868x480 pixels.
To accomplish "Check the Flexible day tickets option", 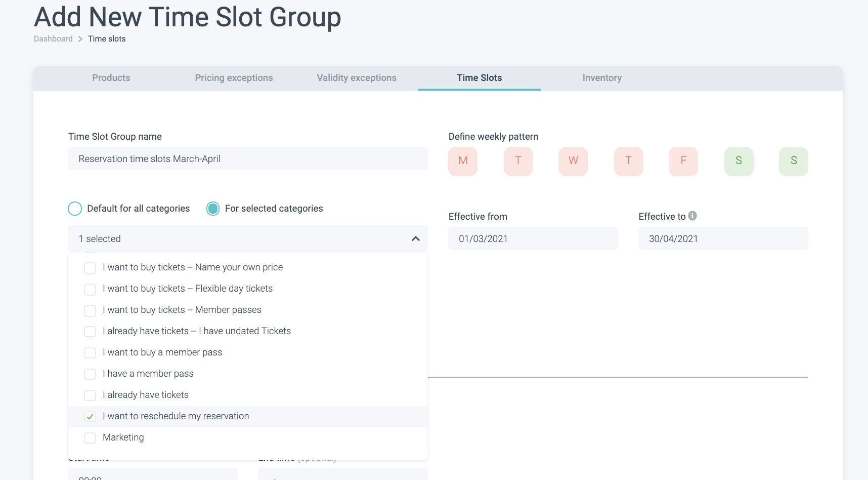I will tap(90, 289).
